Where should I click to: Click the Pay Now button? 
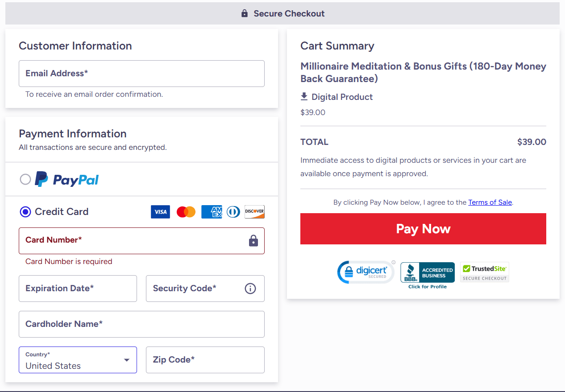[423, 229]
